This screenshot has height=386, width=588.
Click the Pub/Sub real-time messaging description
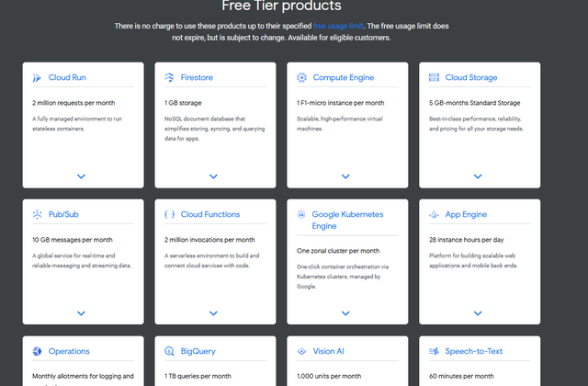[82, 261]
